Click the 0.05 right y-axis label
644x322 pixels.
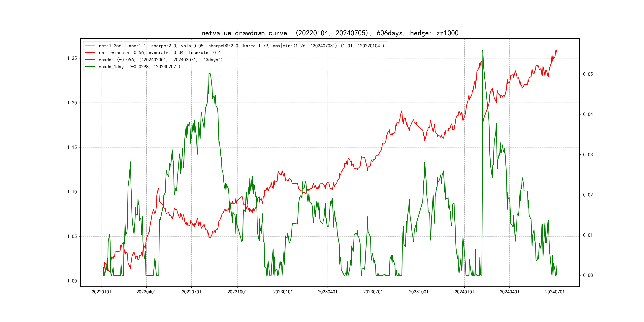[x=588, y=74]
